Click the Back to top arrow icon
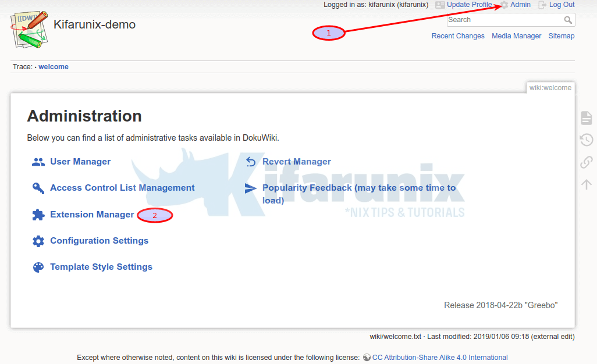 587,185
